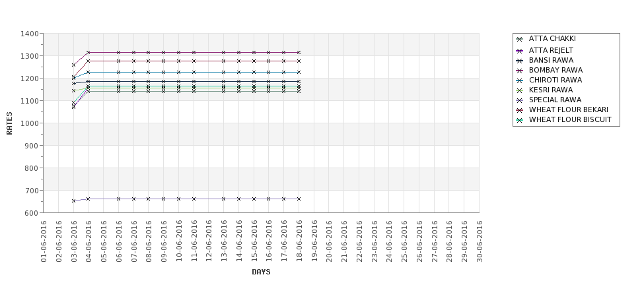
Task: Click the CHIROTI RAWA legend marker
Action: 520,80
